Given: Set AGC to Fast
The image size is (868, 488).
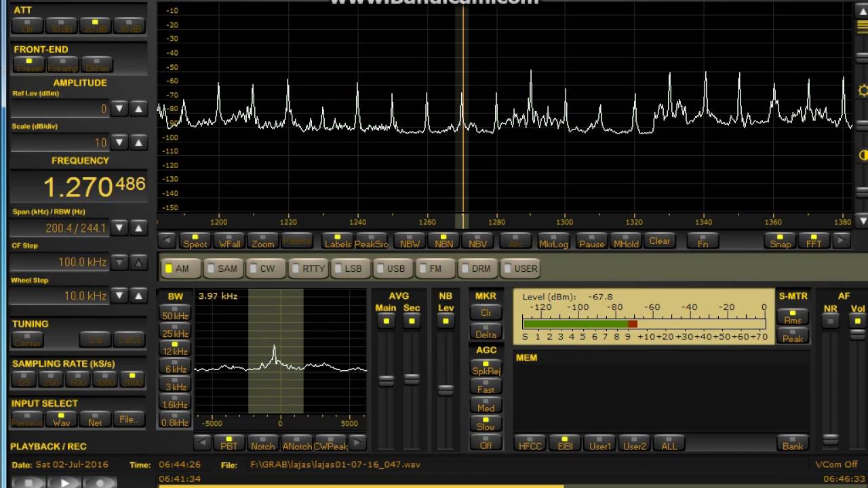Looking at the screenshot, I should (x=486, y=388).
